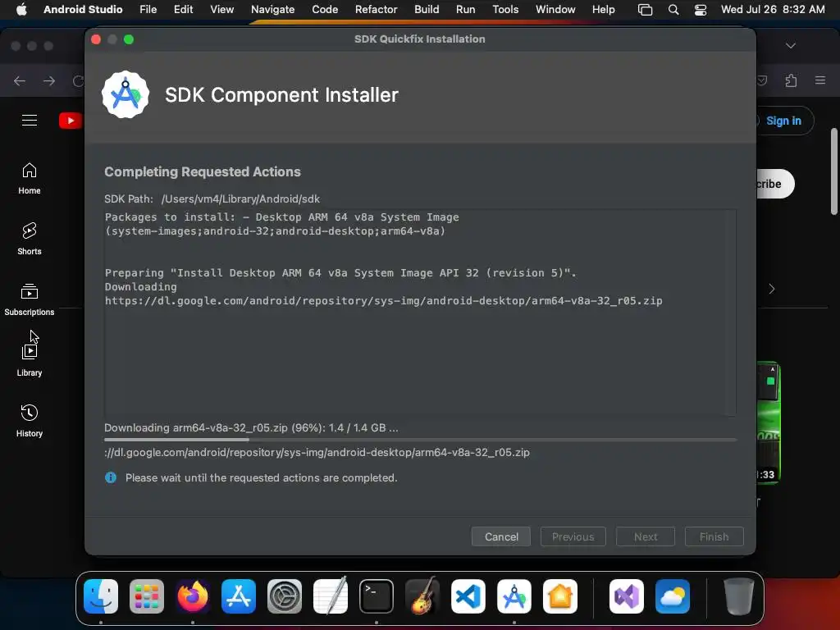Click browser extensions puzzle icon
This screenshot has width=840, height=630.
(x=791, y=80)
